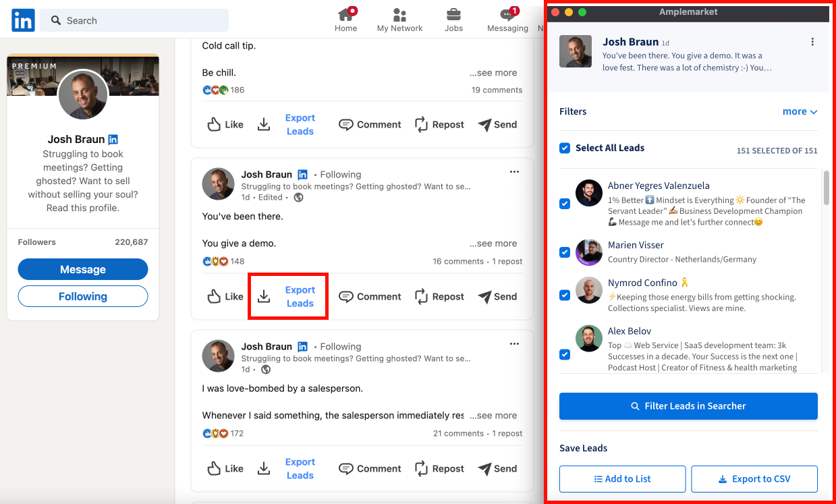
Task: Click '151 SELECTED OF 151' text
Action: 777,151
